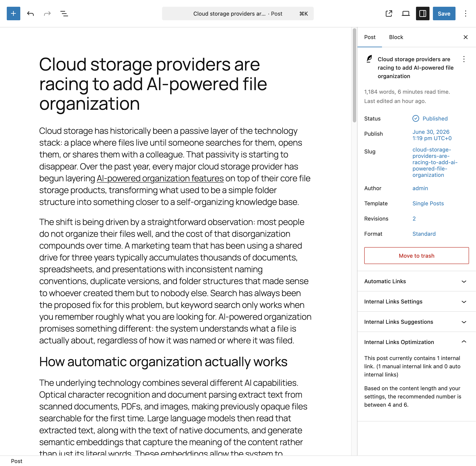Click the 'Last edited an hour ago.' text
The image size is (476, 466).
click(395, 101)
